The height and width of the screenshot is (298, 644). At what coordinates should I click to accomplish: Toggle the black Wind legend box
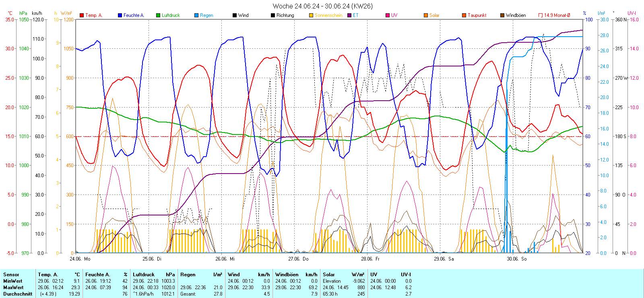[x=235, y=15]
